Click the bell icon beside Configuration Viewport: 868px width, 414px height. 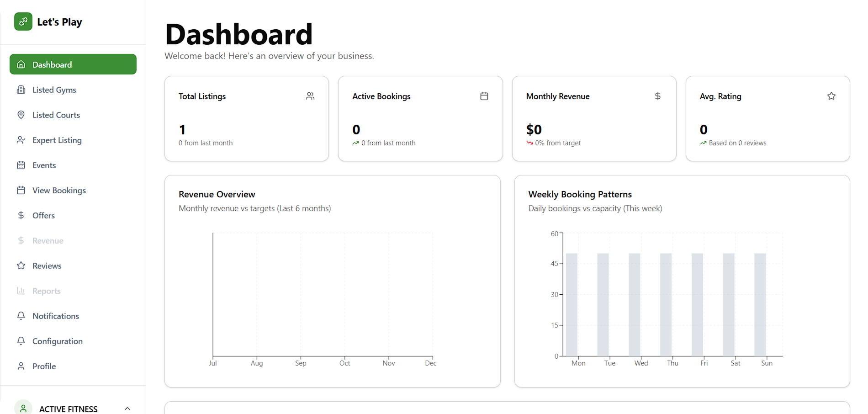(x=21, y=341)
